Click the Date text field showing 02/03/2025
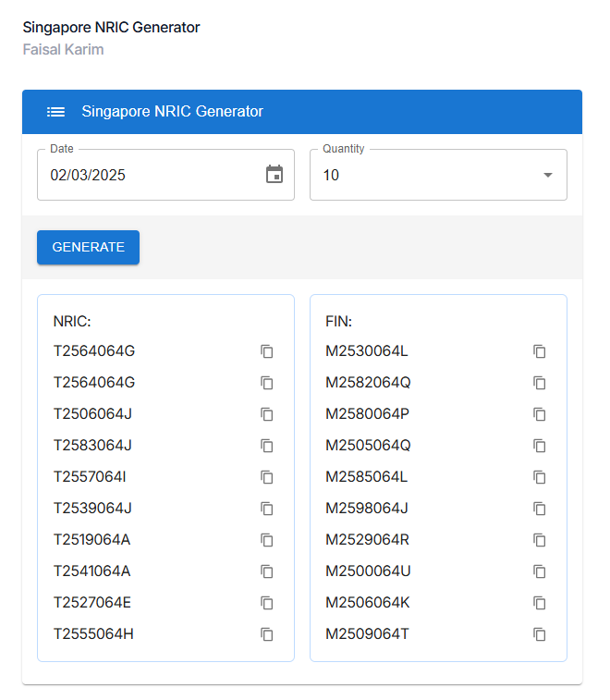This screenshot has width=610, height=700. pos(148,175)
